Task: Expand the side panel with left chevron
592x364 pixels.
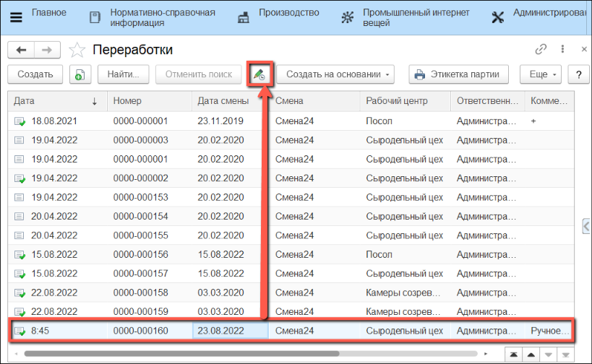Action: tap(585, 226)
